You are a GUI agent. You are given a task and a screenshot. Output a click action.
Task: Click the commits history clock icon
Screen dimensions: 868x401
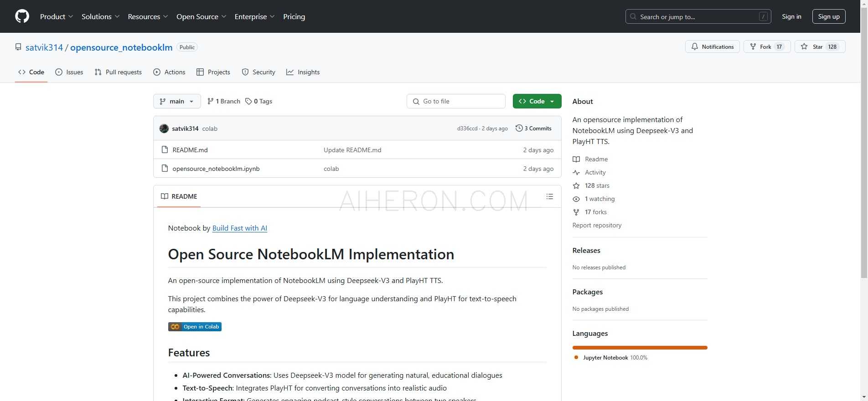[519, 128]
